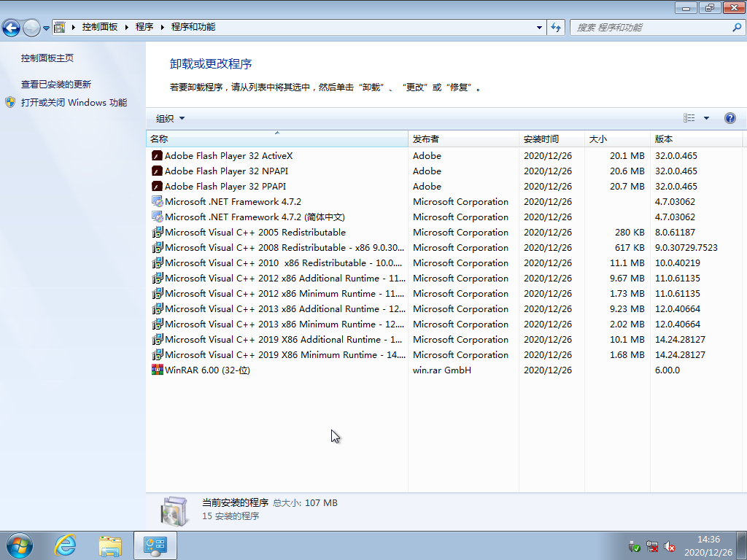Open Windows Explorer from taskbar

(110, 545)
